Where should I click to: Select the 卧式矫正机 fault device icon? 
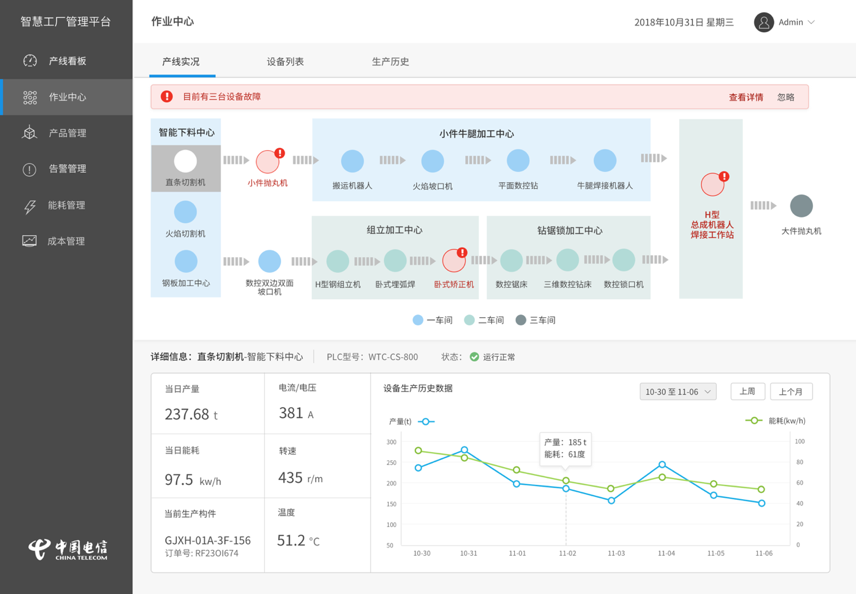tap(453, 260)
